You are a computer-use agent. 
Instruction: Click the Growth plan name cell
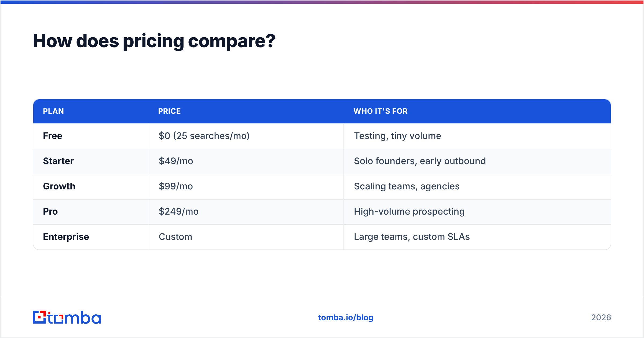click(91, 187)
